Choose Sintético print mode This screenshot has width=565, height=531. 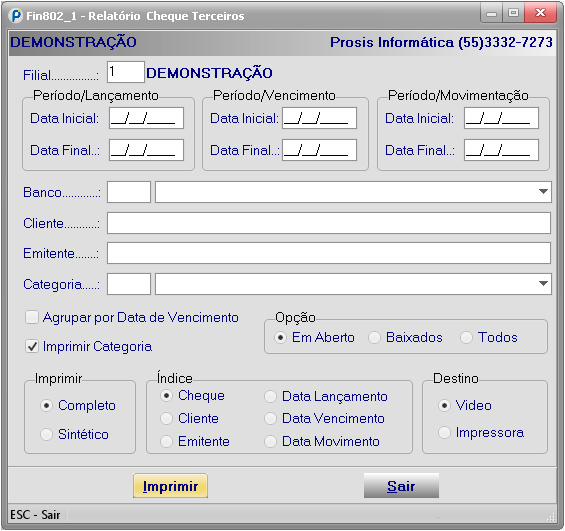46,434
